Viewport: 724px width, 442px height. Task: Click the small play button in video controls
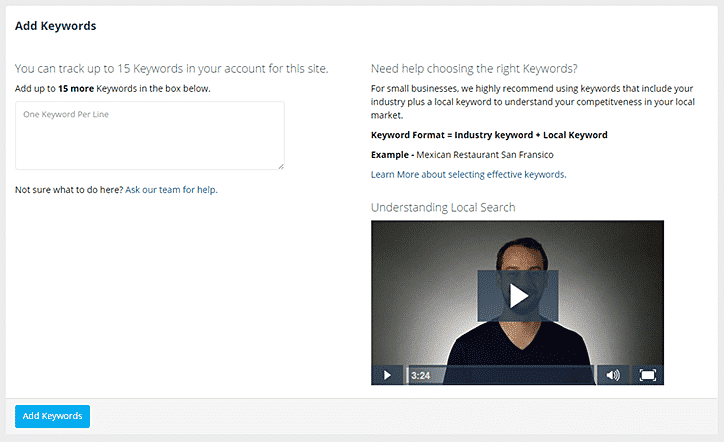tap(387, 375)
